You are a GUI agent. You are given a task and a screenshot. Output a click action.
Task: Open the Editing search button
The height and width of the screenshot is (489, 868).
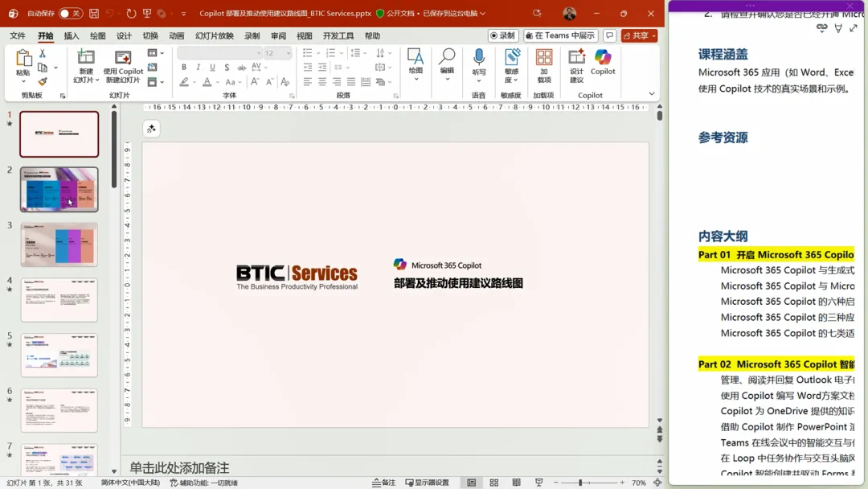[448, 64]
